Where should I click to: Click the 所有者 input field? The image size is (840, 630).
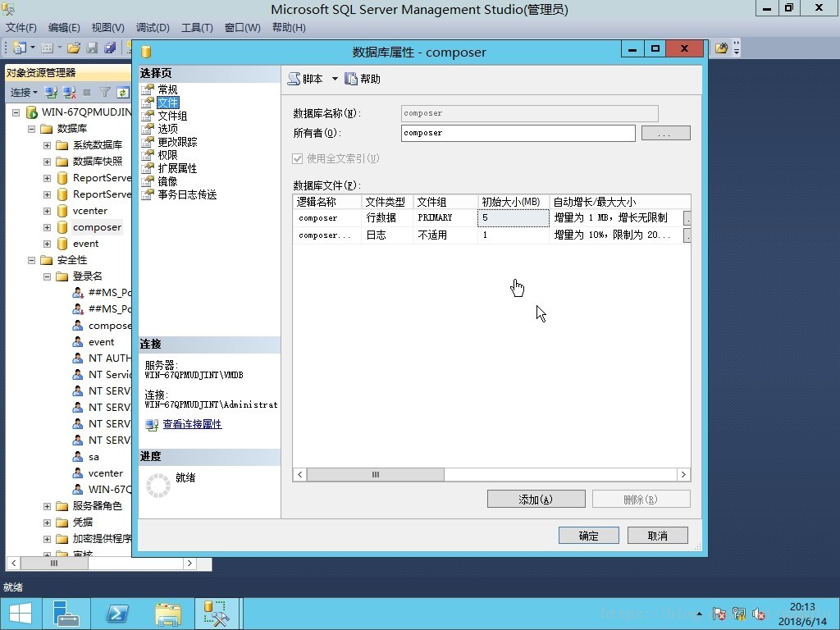(x=518, y=133)
